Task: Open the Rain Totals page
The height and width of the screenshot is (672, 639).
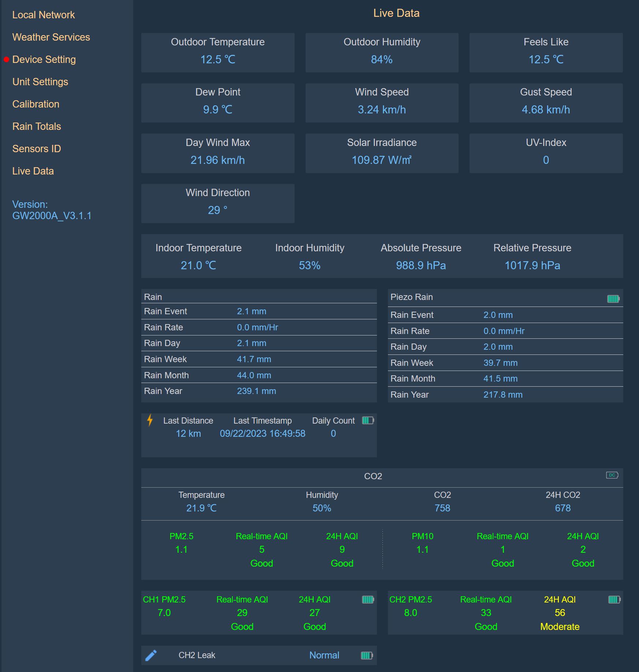Action: coord(36,126)
